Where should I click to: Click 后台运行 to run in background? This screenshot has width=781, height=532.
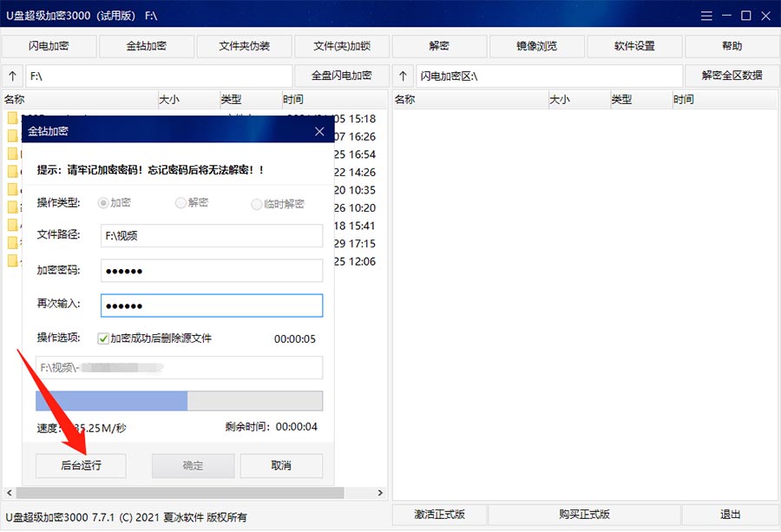click(x=81, y=466)
